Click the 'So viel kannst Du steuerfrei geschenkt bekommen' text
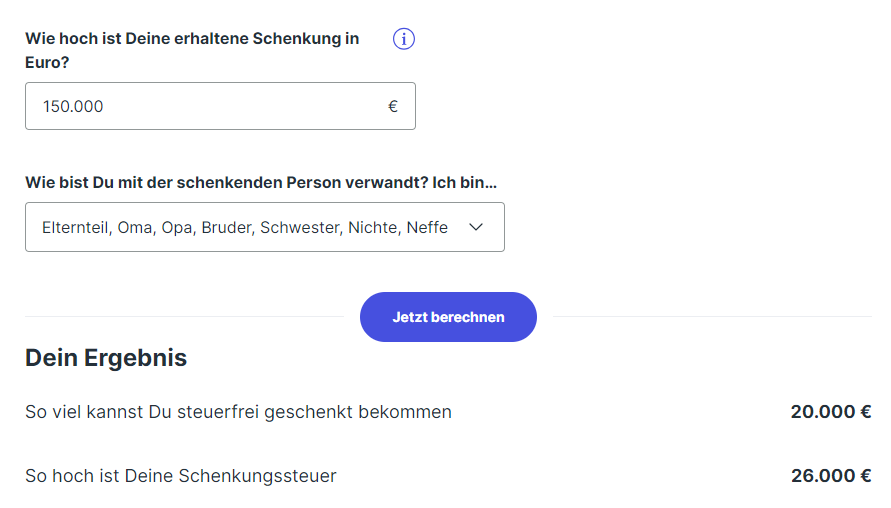The height and width of the screenshot is (508, 891). click(238, 411)
